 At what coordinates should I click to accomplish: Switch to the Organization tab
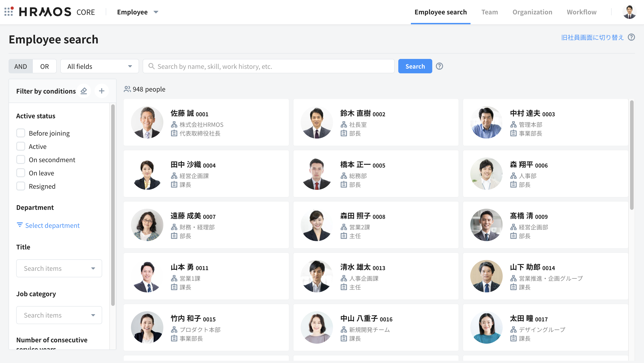point(532,12)
